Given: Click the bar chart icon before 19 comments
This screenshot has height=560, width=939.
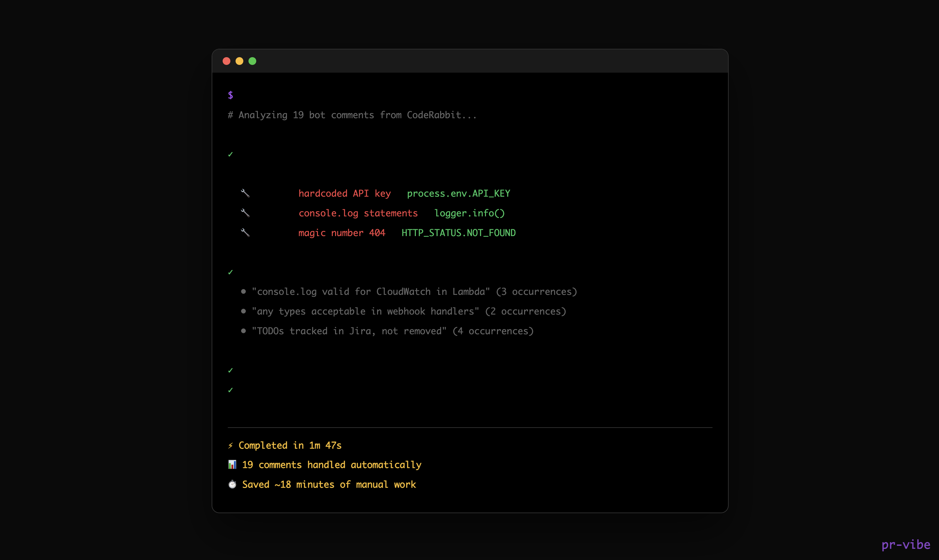Looking at the screenshot, I should [232, 464].
